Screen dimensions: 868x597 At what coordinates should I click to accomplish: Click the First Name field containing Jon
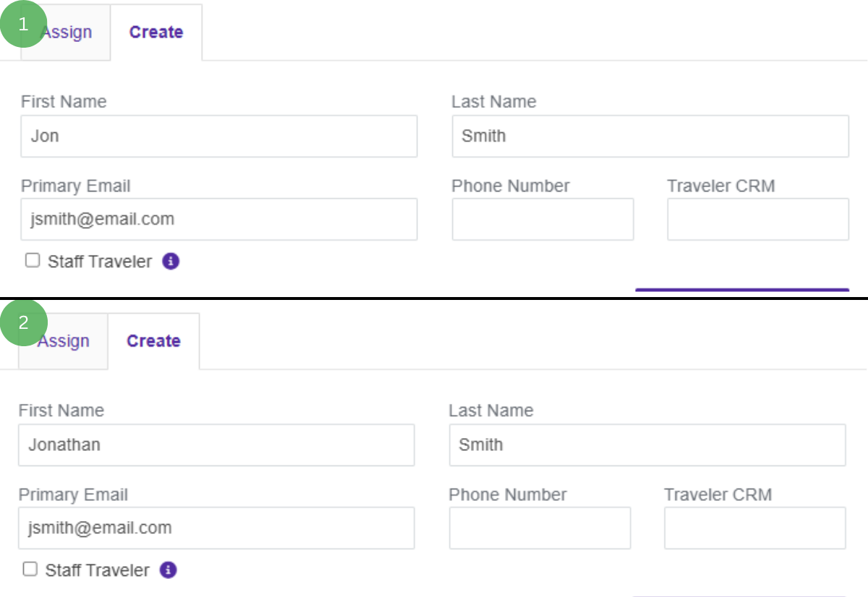click(219, 136)
